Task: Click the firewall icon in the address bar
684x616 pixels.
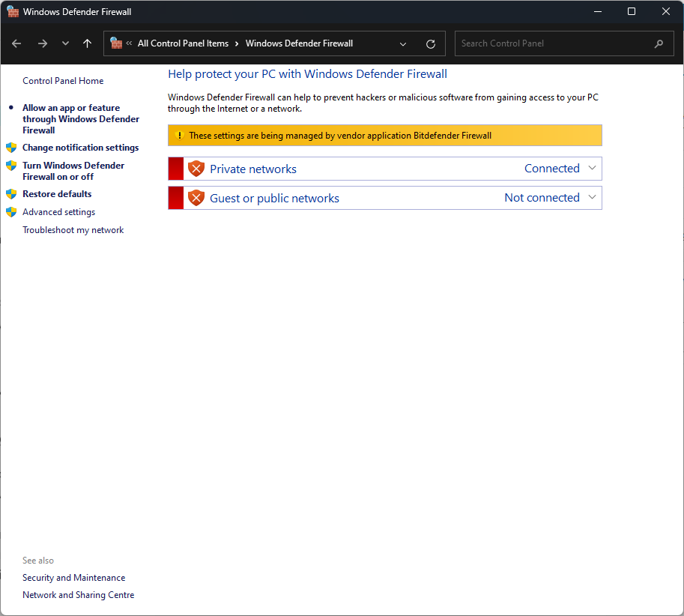Action: 116,43
